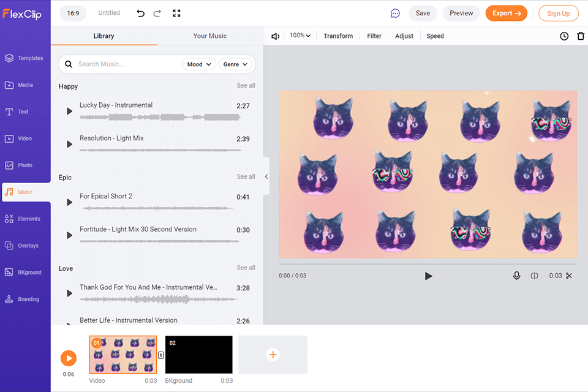Switch to the Library tab
Viewport: 588px width, 392px height.
coord(104,36)
